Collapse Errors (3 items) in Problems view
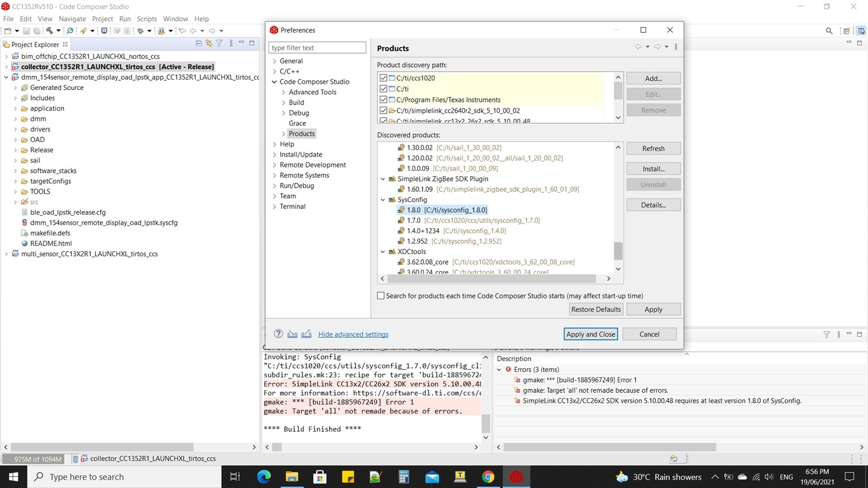This screenshot has width=868, height=488. (499, 369)
